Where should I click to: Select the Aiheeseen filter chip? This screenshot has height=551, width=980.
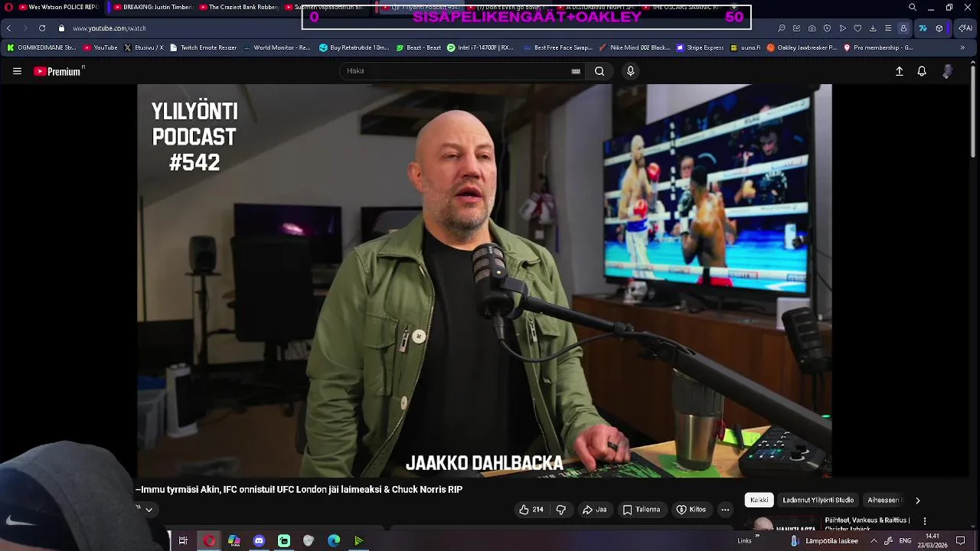click(884, 500)
